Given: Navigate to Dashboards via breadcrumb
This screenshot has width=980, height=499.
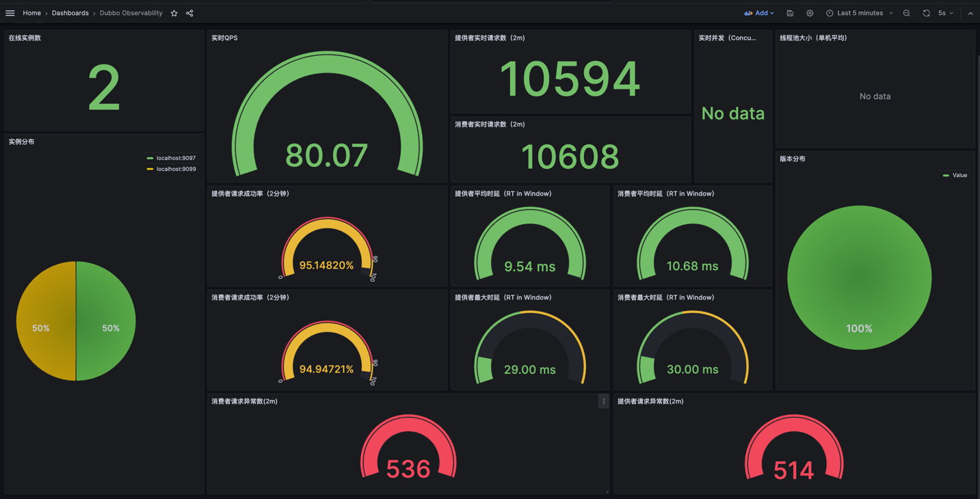Looking at the screenshot, I should tap(70, 12).
